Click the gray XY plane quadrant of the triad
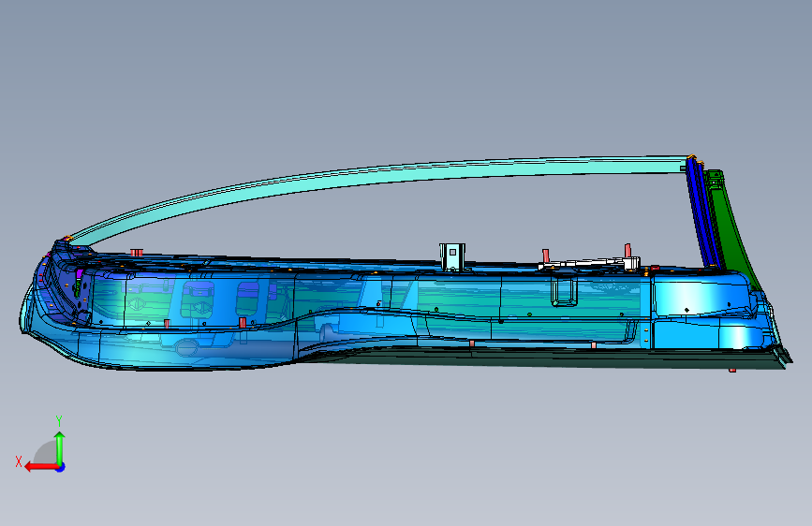This screenshot has width=812, height=526. click(46, 452)
